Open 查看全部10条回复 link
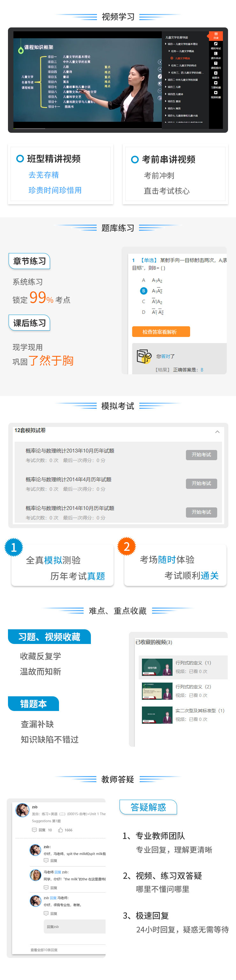 [44, 950]
